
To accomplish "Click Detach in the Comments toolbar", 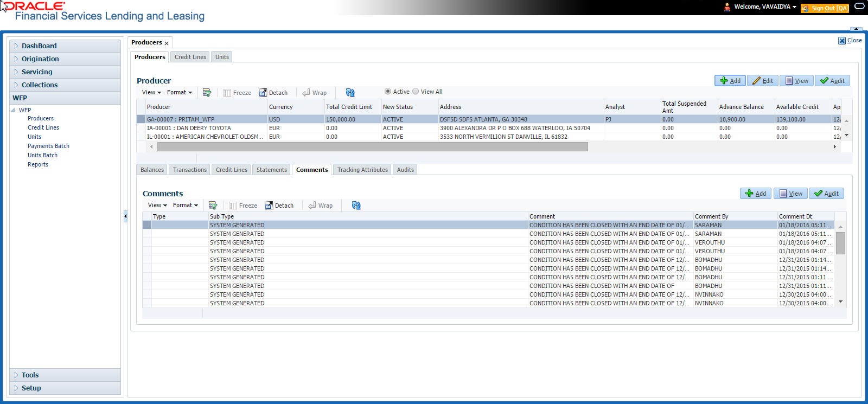I will coord(279,206).
